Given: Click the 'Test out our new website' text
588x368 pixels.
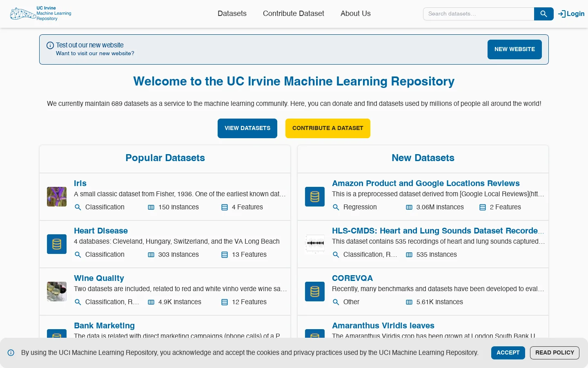Looking at the screenshot, I should pos(90,45).
